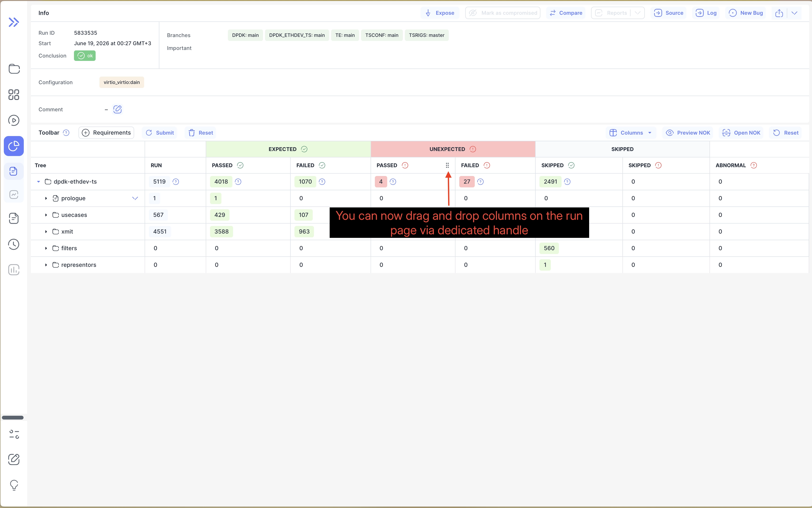Click the DPDK_ETHDEV_TS: main branch tag
This screenshot has width=812, height=508.
pos(297,35)
